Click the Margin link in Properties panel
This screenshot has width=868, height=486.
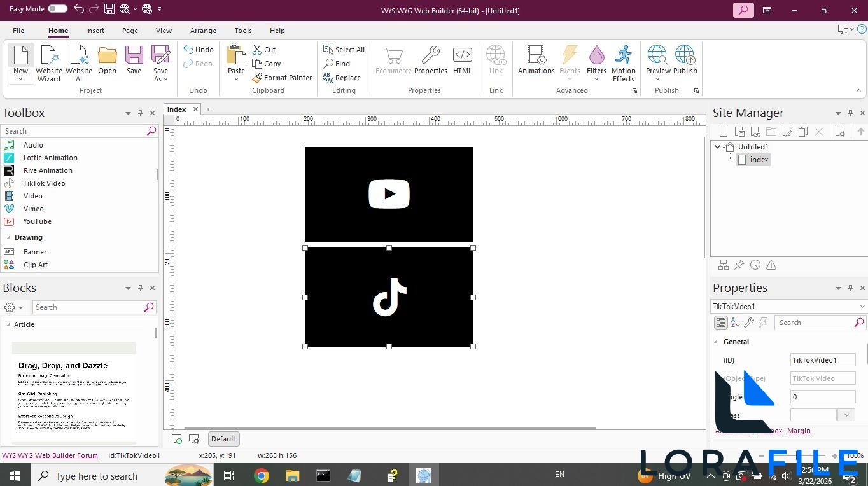pyautogui.click(x=799, y=431)
